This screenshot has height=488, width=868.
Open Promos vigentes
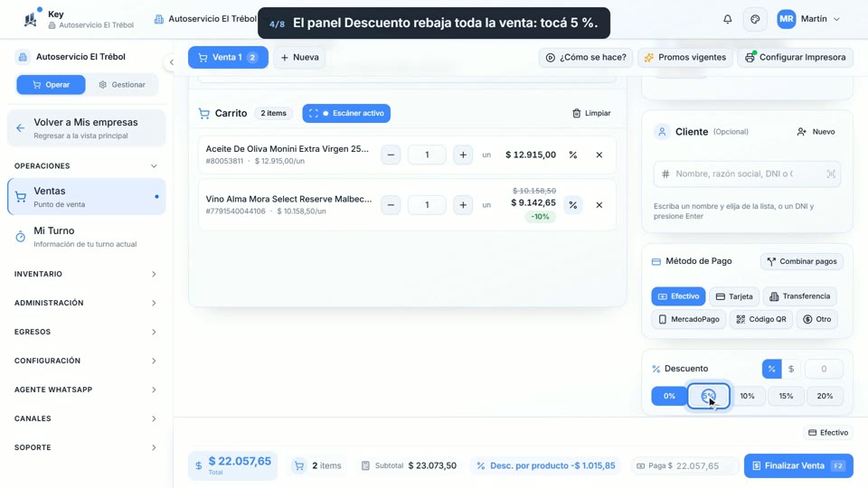[684, 58]
